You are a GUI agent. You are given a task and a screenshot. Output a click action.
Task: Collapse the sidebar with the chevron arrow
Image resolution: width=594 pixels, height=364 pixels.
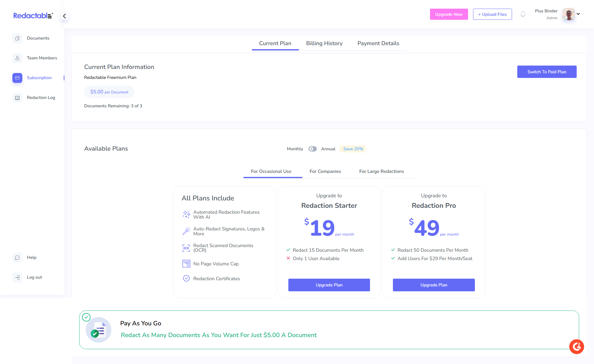pyautogui.click(x=64, y=16)
